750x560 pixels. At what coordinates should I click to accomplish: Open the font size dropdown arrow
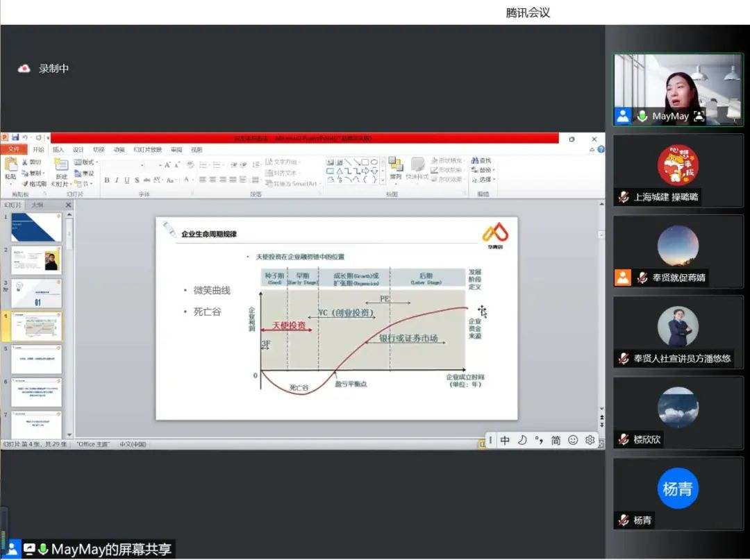click(160, 165)
